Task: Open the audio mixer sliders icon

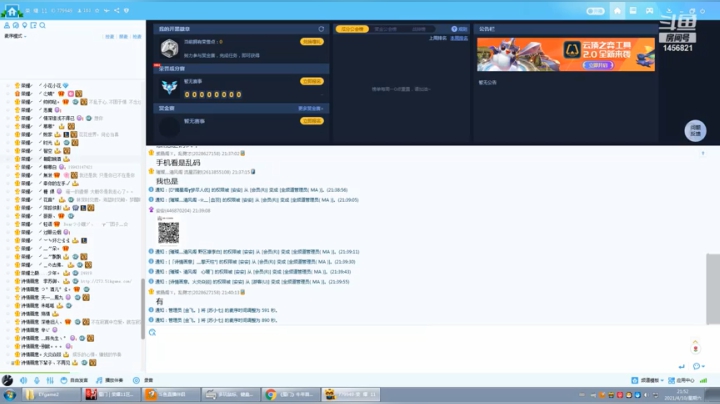Action: click(x=50, y=380)
